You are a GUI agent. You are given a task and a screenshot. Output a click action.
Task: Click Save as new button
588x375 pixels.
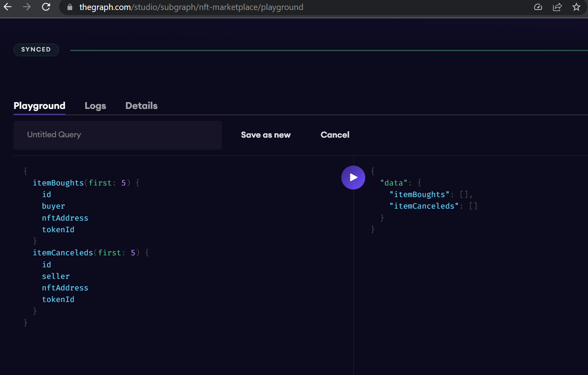click(266, 135)
